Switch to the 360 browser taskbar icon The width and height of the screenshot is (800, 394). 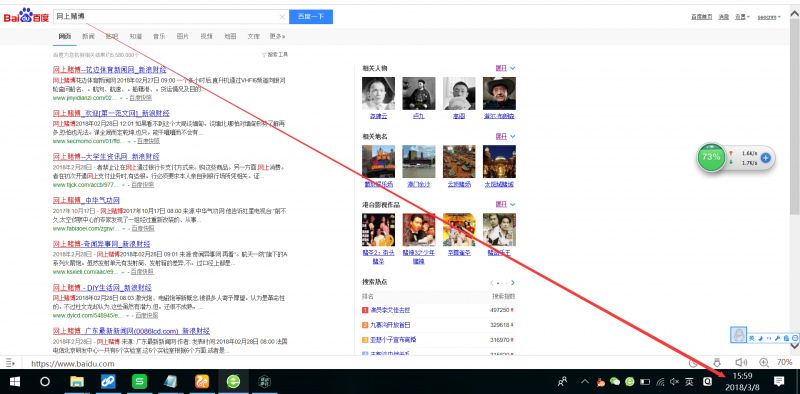tap(233, 381)
